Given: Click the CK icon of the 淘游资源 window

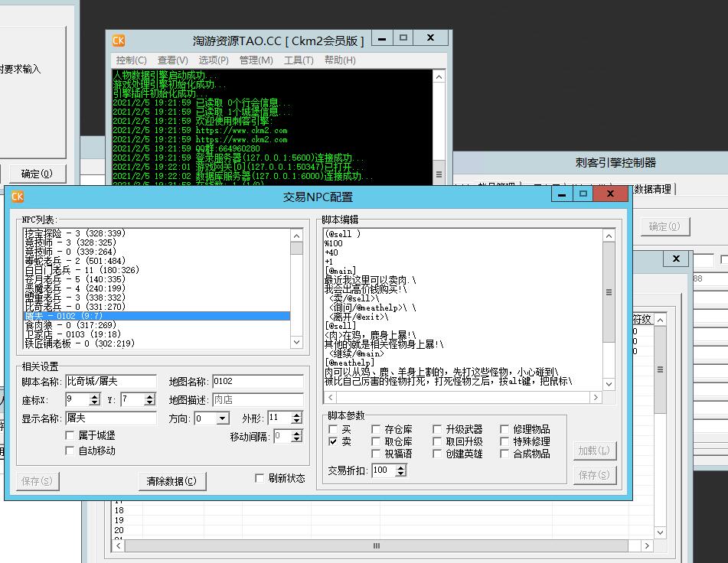Looking at the screenshot, I should 119,41.
